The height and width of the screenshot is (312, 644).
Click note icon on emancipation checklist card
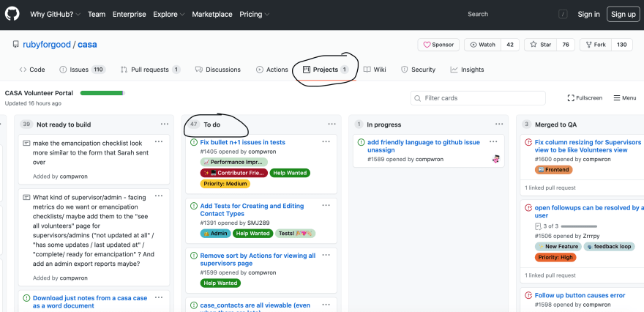point(26,143)
